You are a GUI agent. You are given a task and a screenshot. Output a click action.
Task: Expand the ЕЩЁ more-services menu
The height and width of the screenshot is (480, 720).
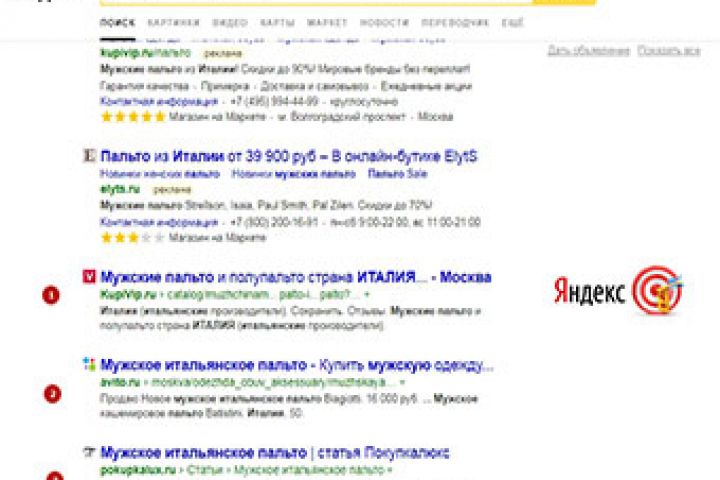click(x=512, y=23)
